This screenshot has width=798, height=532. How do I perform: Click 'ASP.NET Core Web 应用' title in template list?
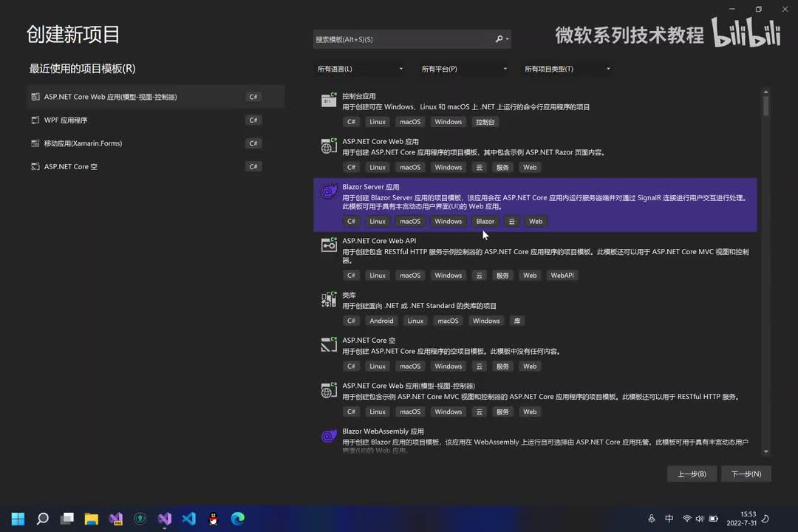pyautogui.click(x=381, y=142)
